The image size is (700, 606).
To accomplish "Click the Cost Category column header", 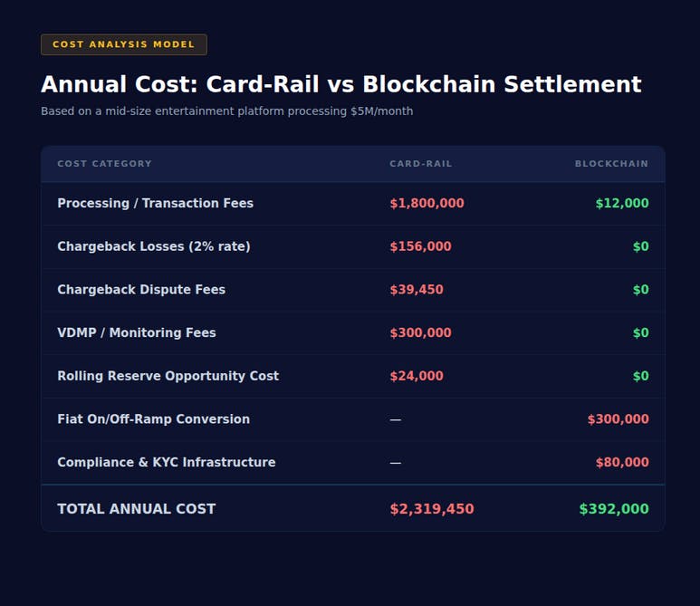I will coord(104,164).
